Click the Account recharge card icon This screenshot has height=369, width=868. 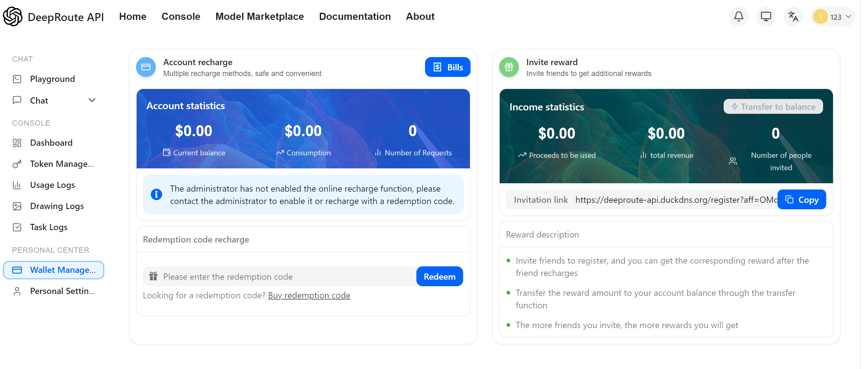click(x=146, y=67)
